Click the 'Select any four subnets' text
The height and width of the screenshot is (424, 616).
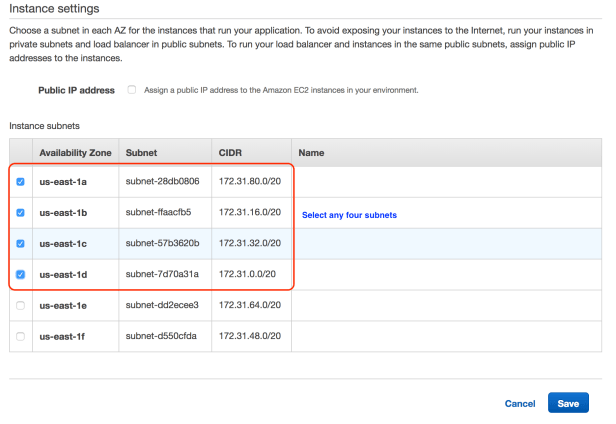click(x=349, y=215)
